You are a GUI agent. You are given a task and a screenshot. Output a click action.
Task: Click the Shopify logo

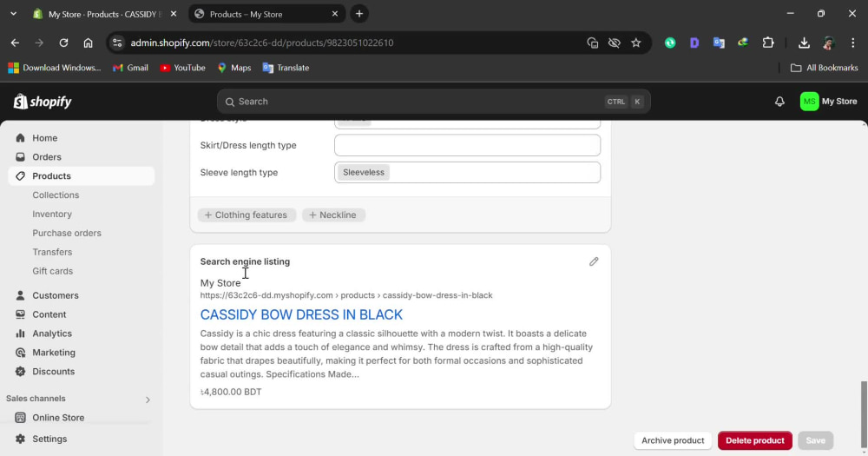click(43, 102)
